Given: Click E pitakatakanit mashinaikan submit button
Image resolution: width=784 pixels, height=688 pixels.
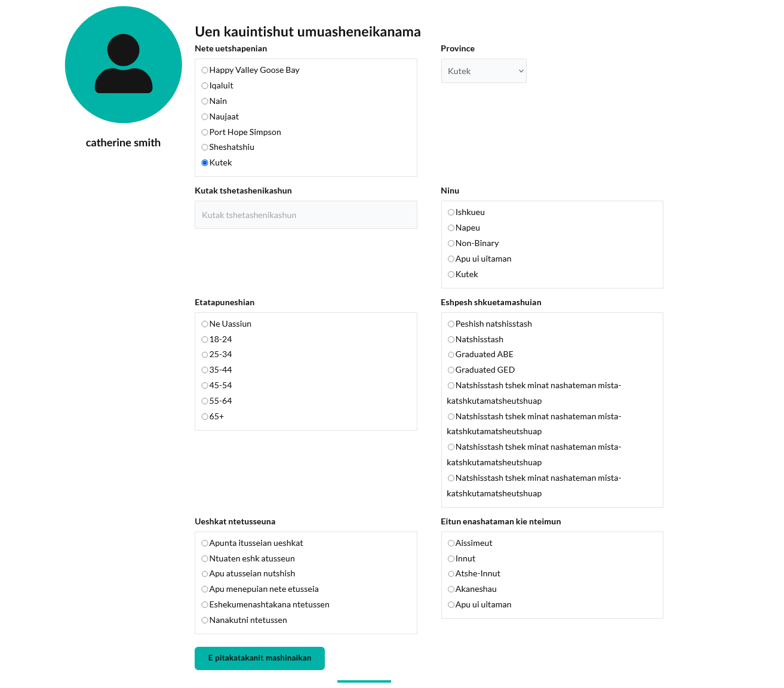Looking at the screenshot, I should (x=260, y=658).
